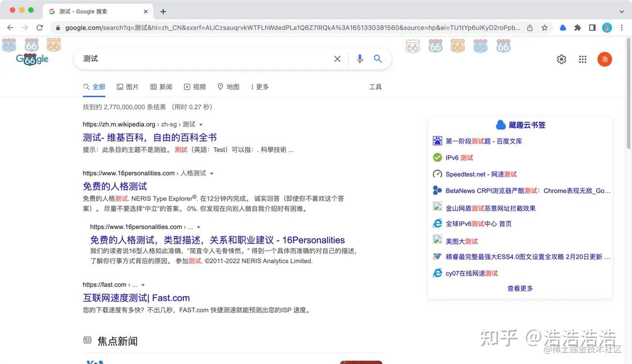Open the blue cloud bookmark extension icon

click(x=563, y=28)
